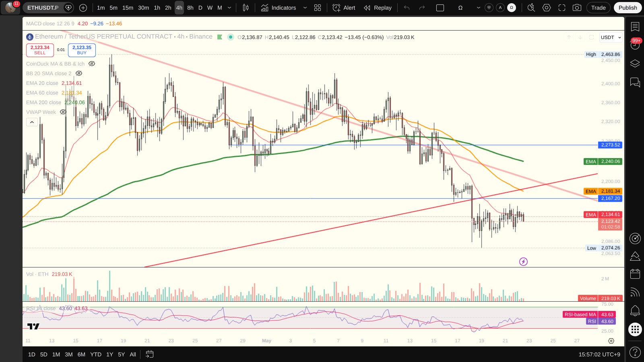Toggle visibility of BB 20 SMA indicator

point(79,73)
